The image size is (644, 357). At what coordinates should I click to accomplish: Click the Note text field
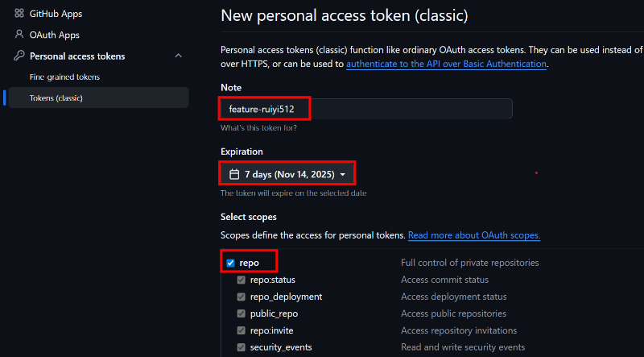click(366, 109)
